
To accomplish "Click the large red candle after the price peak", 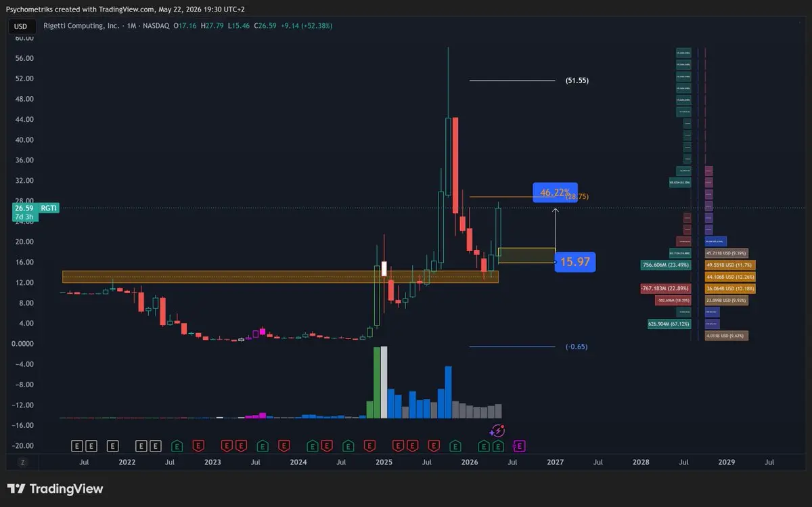I will 455,167.
